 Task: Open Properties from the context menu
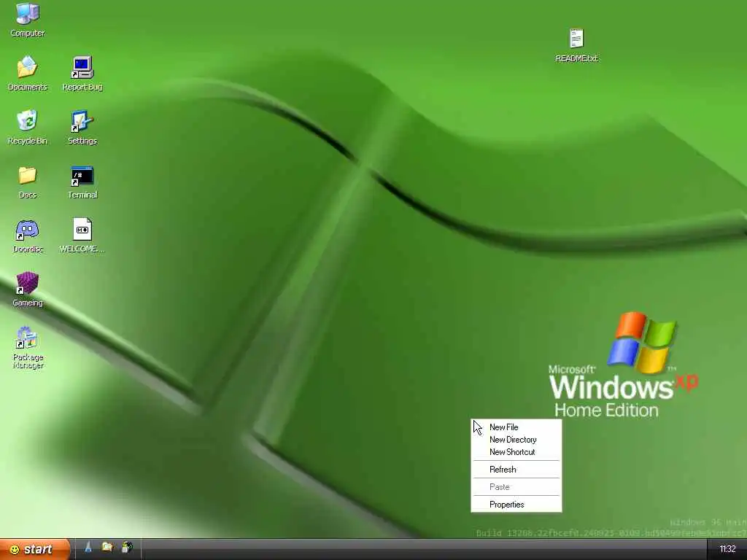516,505
